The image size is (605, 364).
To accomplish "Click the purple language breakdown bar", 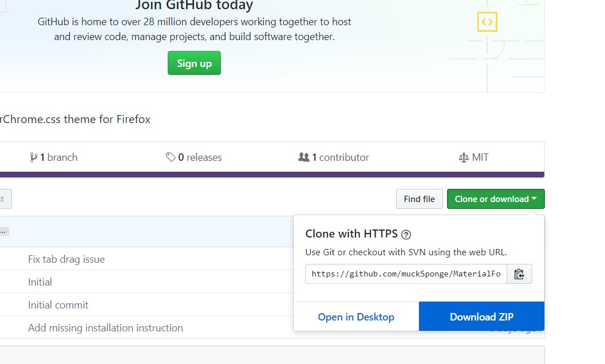I will pos(272,175).
